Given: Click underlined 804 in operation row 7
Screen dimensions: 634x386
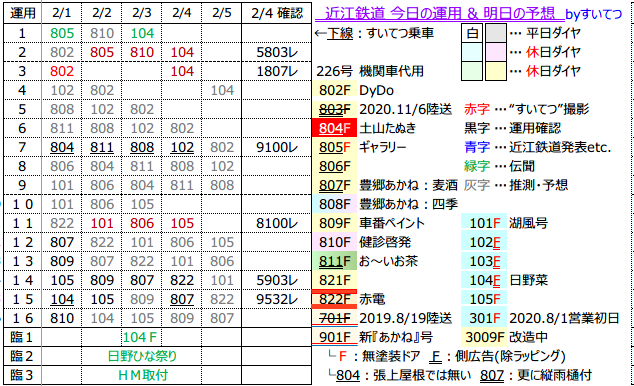Looking at the screenshot, I should pyautogui.click(x=62, y=147).
